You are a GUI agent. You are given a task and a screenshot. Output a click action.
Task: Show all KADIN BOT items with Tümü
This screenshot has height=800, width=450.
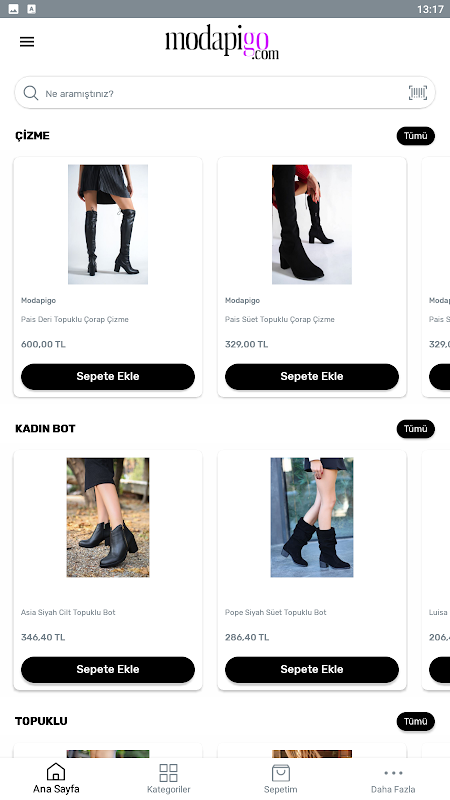pyautogui.click(x=416, y=429)
